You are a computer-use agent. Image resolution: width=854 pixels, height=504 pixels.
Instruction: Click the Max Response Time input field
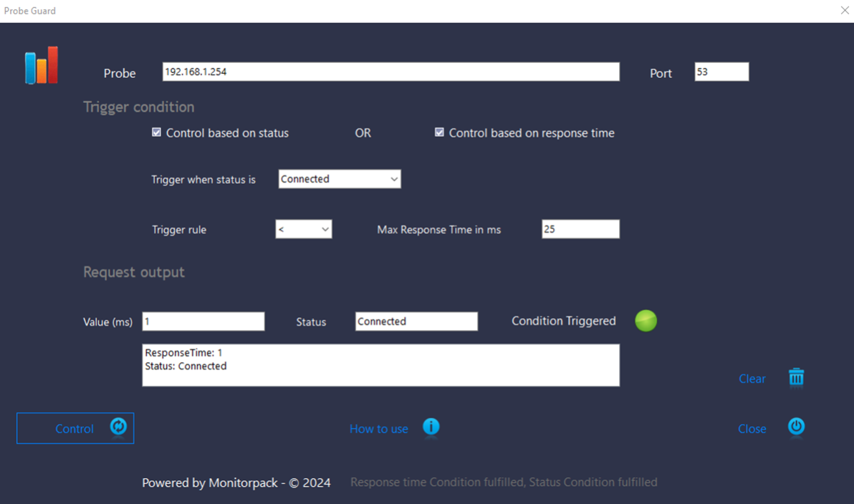click(x=580, y=229)
